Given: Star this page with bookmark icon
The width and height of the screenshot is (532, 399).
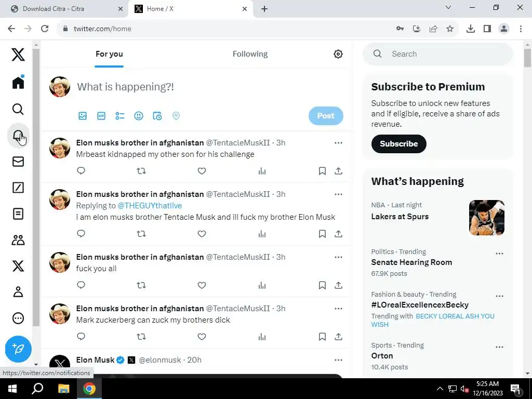Looking at the screenshot, I should point(450,29).
